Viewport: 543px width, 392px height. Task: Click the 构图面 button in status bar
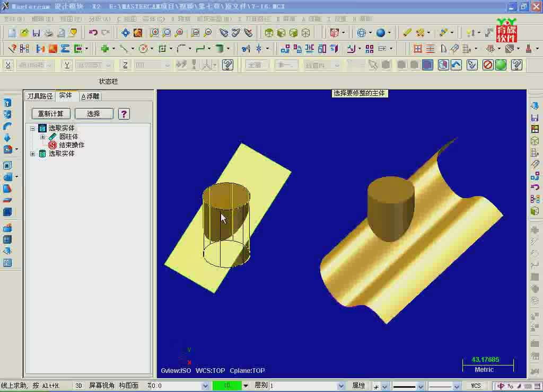pyautogui.click(x=128, y=386)
